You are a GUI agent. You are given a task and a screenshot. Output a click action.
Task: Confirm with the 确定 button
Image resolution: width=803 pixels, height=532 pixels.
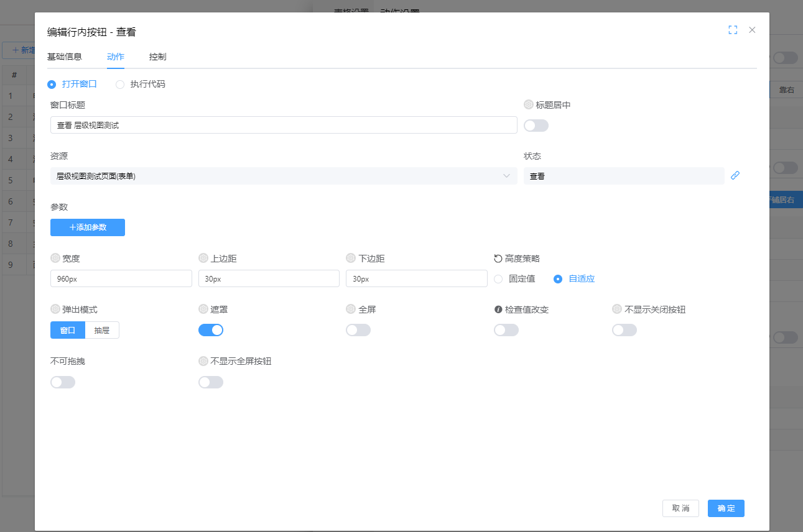(x=726, y=508)
